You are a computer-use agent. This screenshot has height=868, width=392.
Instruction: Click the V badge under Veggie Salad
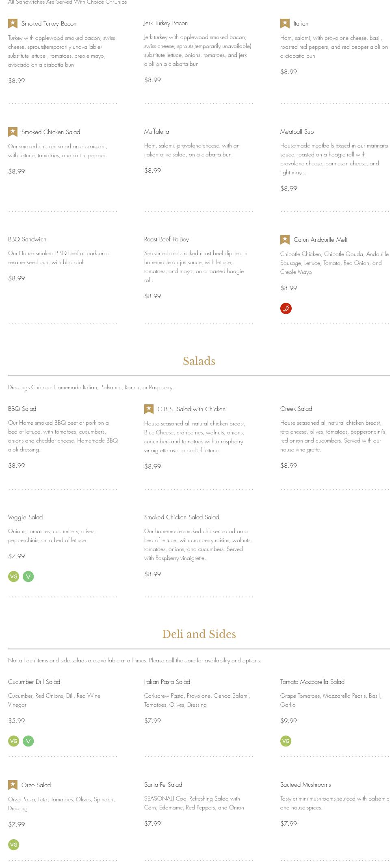pos(28,577)
